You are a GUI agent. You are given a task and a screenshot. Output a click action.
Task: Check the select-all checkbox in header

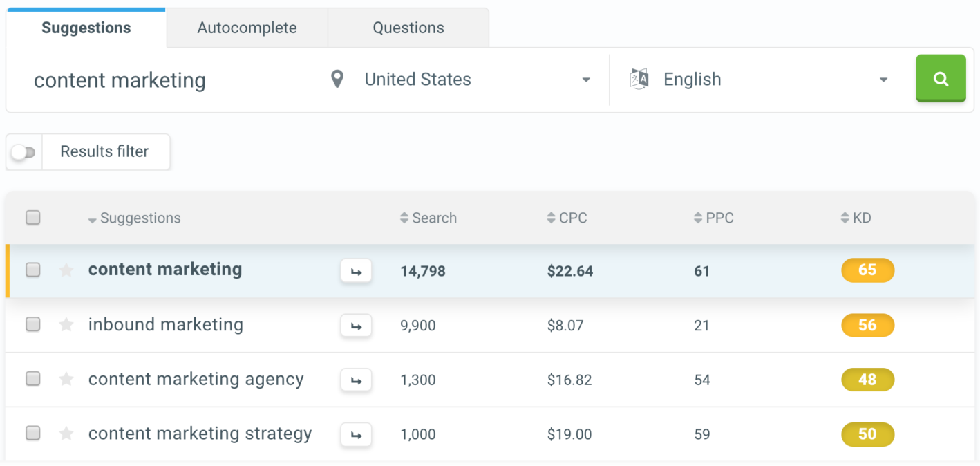click(x=32, y=218)
